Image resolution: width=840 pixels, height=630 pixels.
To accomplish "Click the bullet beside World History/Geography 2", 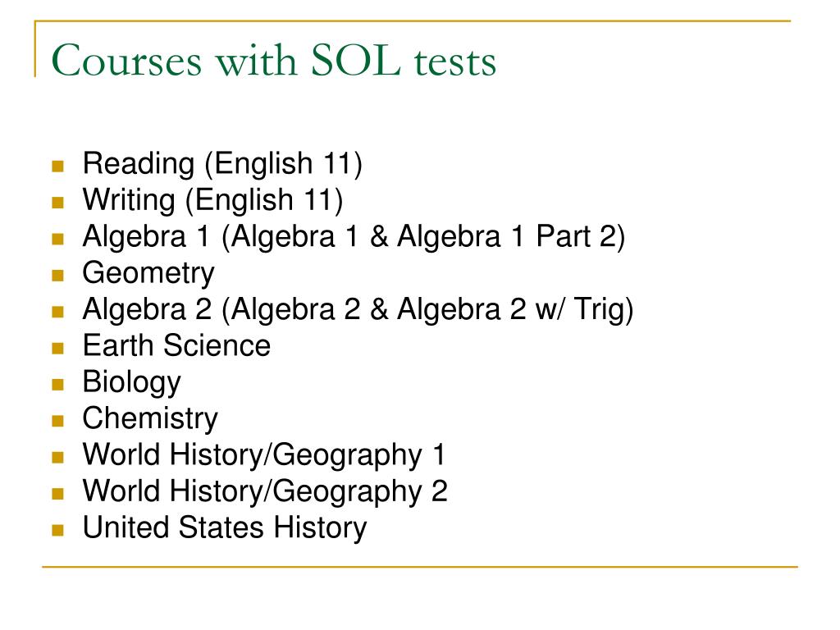I will (x=58, y=494).
